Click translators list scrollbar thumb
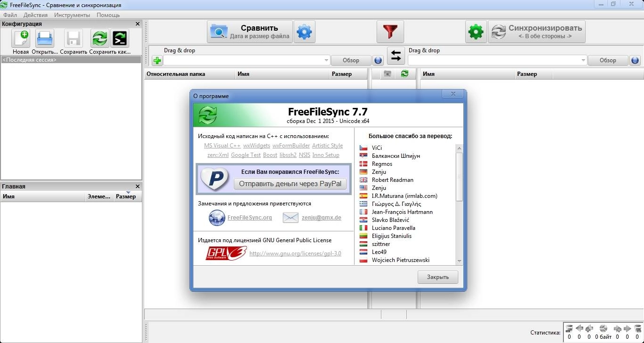Viewport: 644px width, 343px height. point(459,177)
